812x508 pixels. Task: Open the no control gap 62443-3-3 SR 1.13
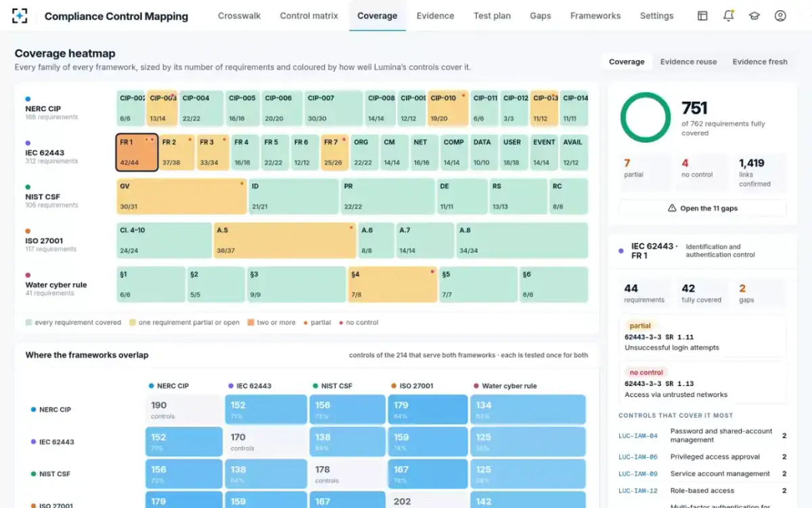[x=702, y=383]
